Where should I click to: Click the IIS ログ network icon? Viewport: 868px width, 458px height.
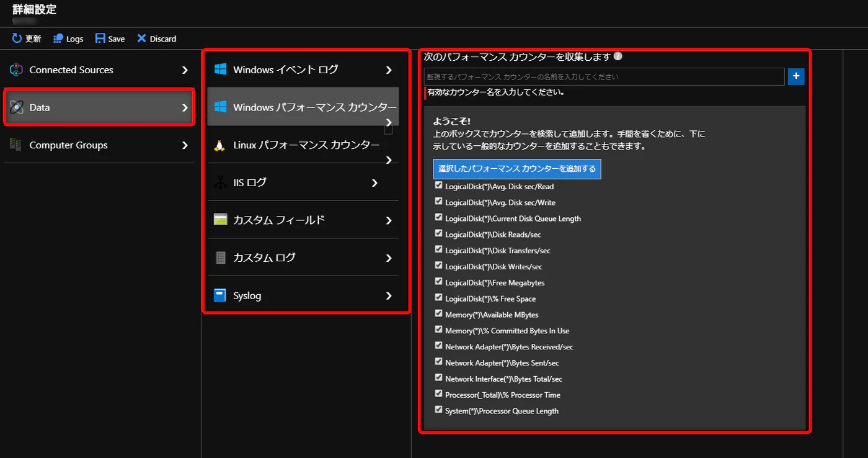tap(220, 182)
